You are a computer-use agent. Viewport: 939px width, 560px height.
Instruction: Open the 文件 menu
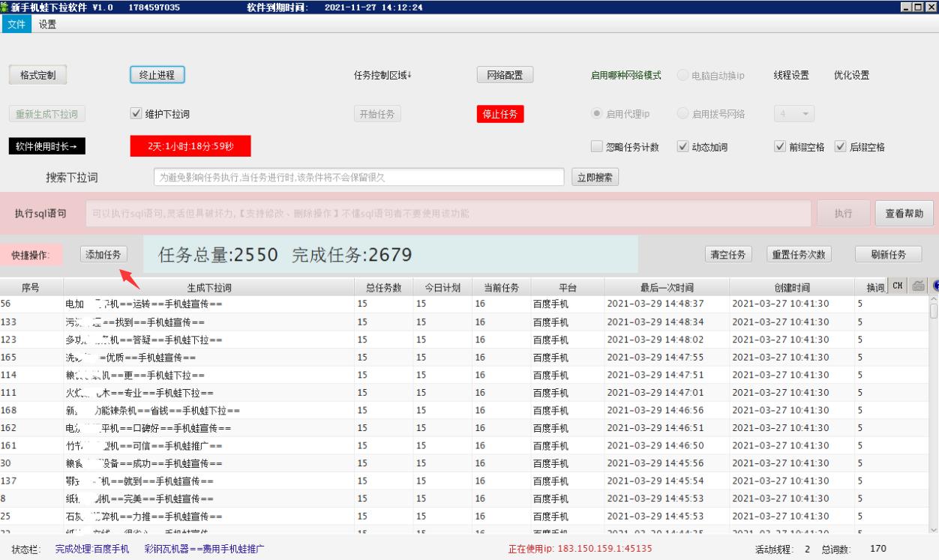[x=16, y=25]
